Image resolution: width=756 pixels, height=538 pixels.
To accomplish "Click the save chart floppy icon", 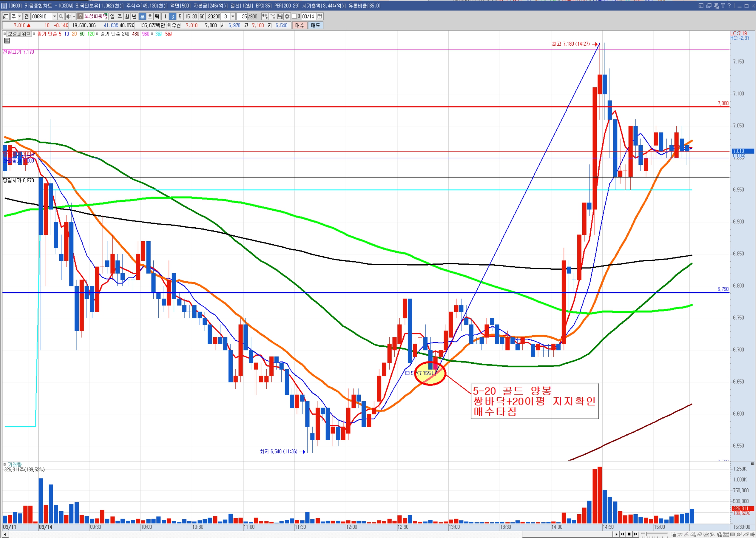I will tap(280, 16).
